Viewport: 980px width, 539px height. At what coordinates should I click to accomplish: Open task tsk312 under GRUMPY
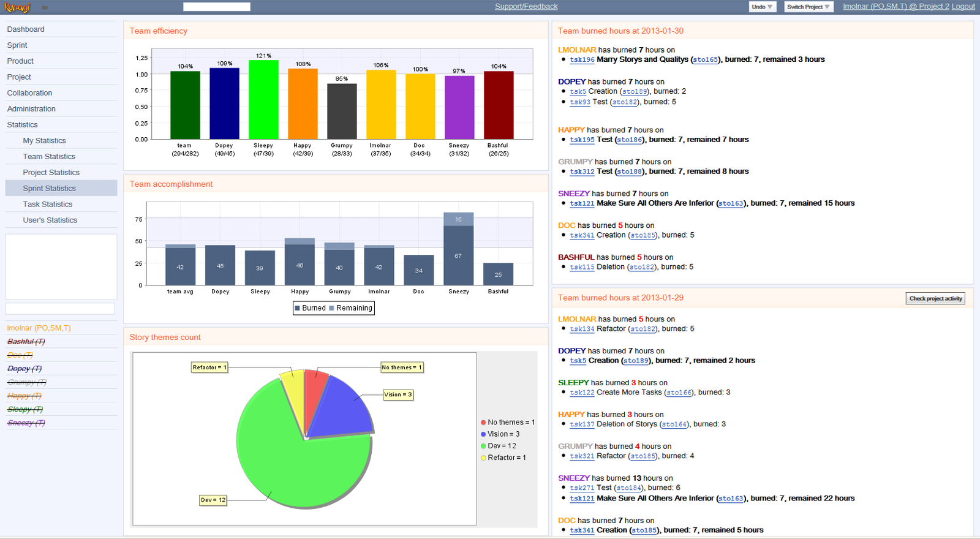(x=582, y=172)
